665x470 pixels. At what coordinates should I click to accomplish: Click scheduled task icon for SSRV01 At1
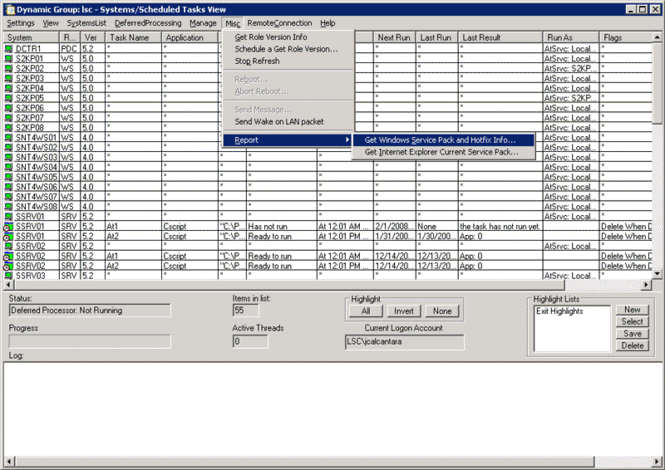pyautogui.click(x=8, y=227)
